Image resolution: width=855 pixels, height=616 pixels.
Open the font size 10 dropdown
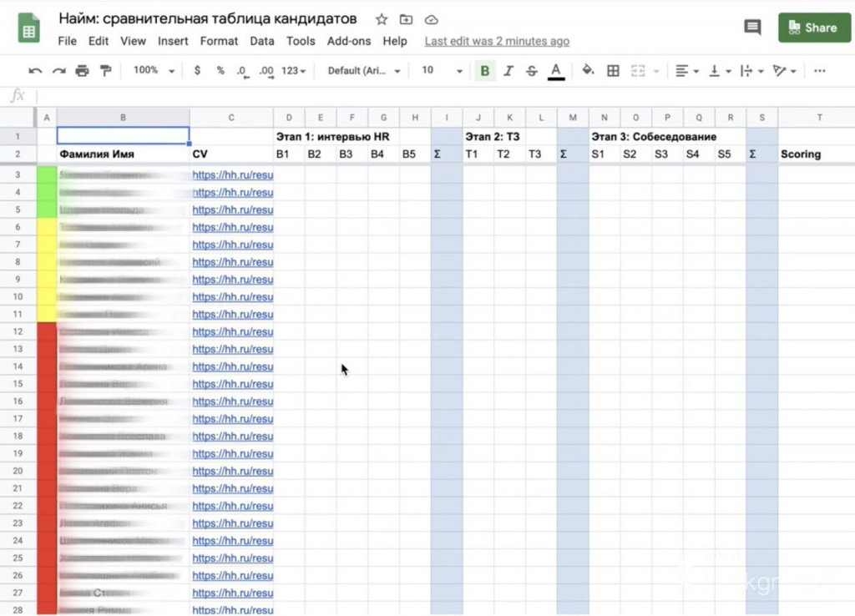(441, 71)
